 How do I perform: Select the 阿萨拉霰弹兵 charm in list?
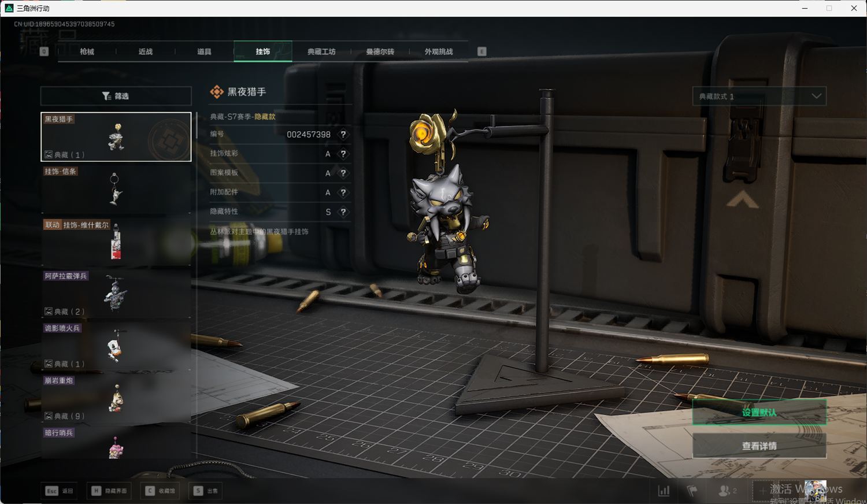pyautogui.click(x=116, y=294)
